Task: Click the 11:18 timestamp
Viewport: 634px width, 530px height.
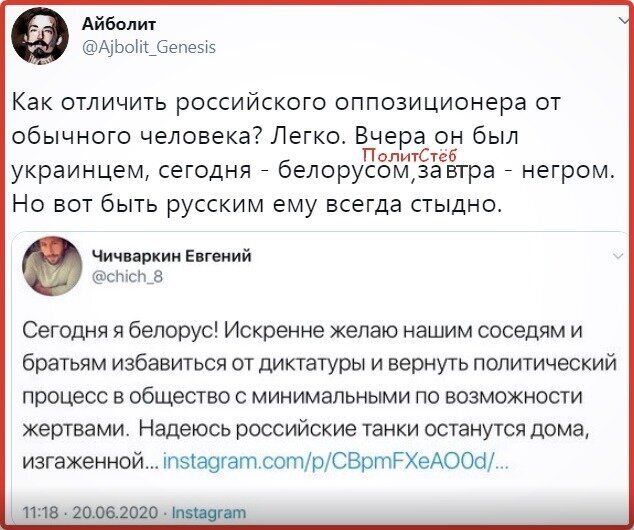Action: (x=38, y=513)
